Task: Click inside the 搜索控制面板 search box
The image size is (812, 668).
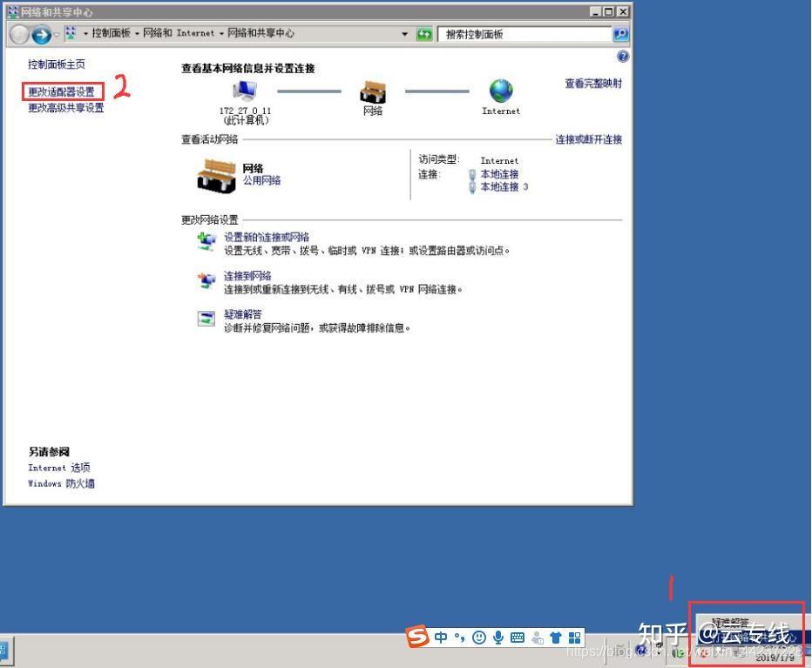Action: click(523, 35)
